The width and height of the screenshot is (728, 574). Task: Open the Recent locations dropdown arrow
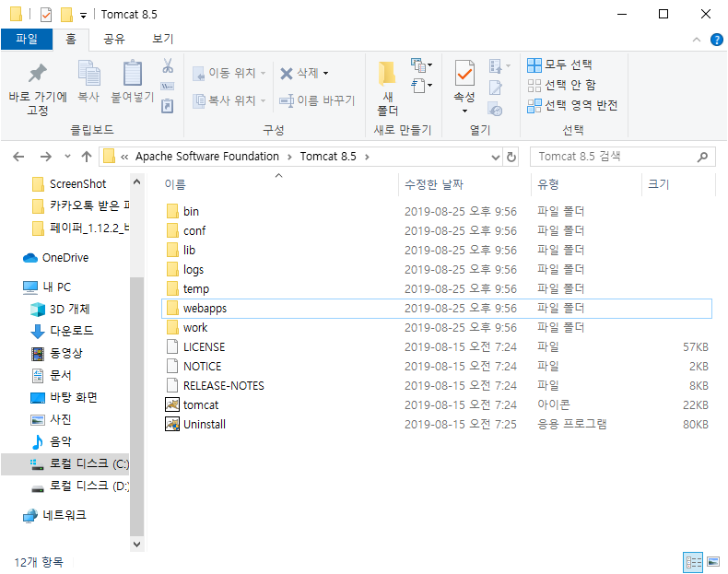(x=68, y=157)
